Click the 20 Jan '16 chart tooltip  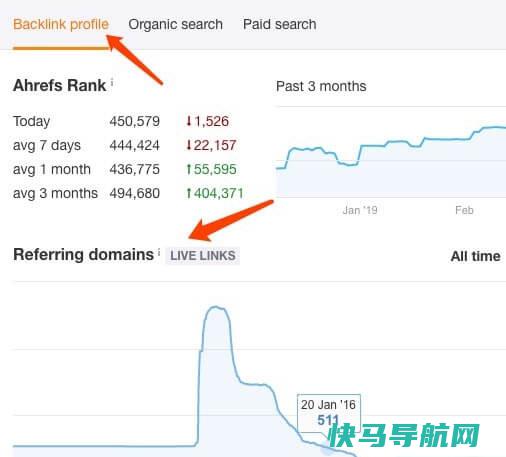click(x=329, y=413)
